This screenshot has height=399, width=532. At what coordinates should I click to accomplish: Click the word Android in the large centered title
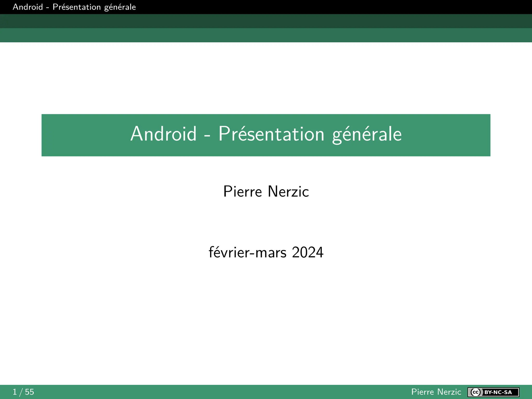coord(163,134)
